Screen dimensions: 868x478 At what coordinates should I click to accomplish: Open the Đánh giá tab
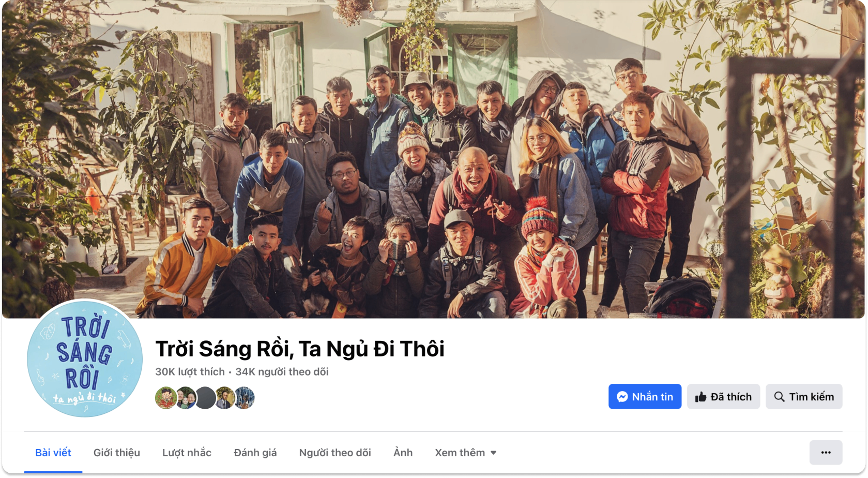255,453
